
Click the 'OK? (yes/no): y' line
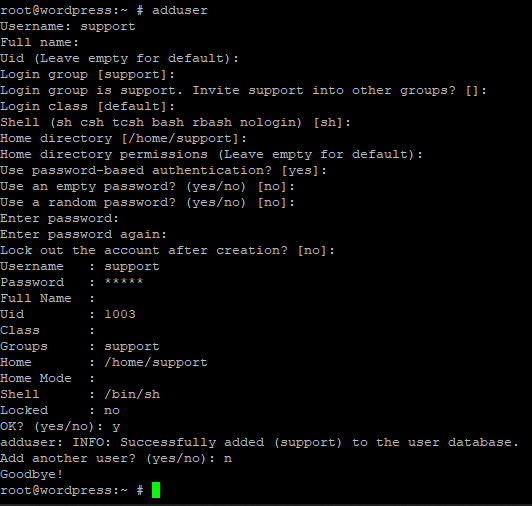click(x=60, y=427)
